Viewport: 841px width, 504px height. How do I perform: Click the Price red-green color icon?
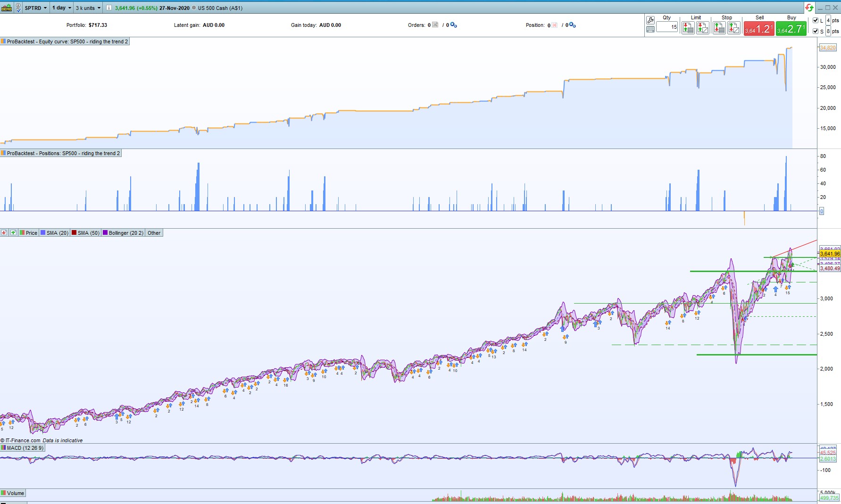(22, 233)
